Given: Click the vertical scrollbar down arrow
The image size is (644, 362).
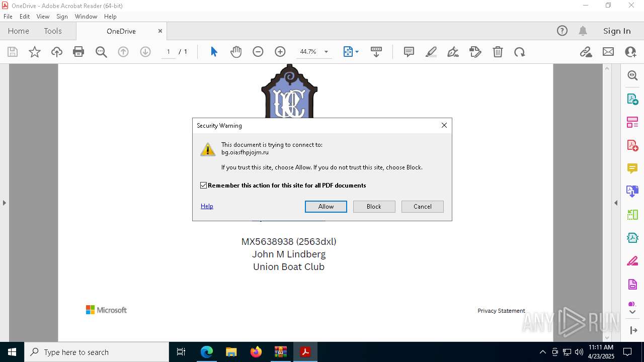Looking at the screenshot, I should tap(607, 337).
